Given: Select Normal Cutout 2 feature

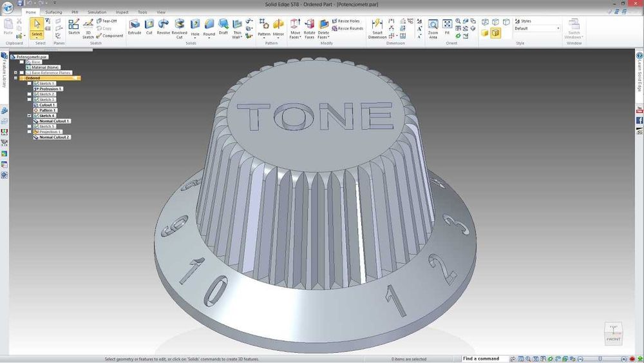Looking at the screenshot, I should click(x=52, y=137).
